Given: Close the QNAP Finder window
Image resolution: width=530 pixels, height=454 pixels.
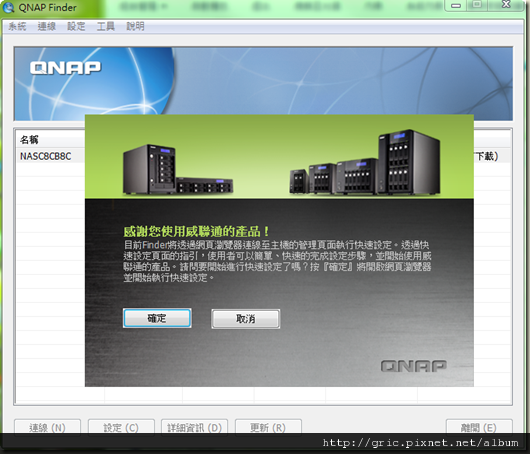Looking at the screenshot, I should coord(506,4).
